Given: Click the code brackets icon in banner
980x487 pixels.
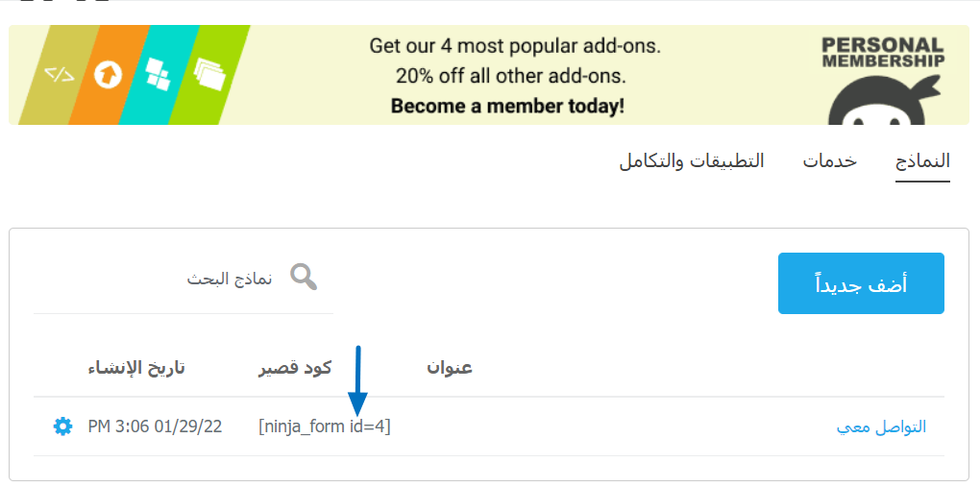Looking at the screenshot, I should [x=60, y=73].
